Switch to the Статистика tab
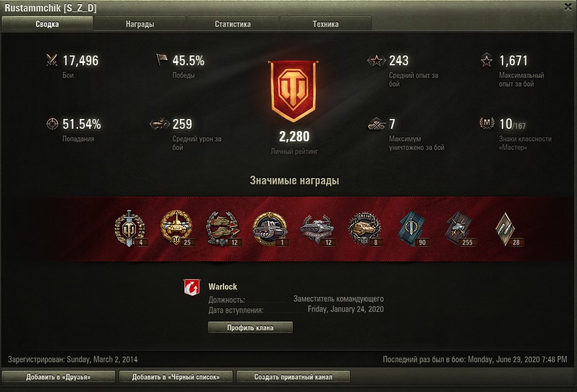Image resolution: width=577 pixels, height=392 pixels. tap(233, 24)
